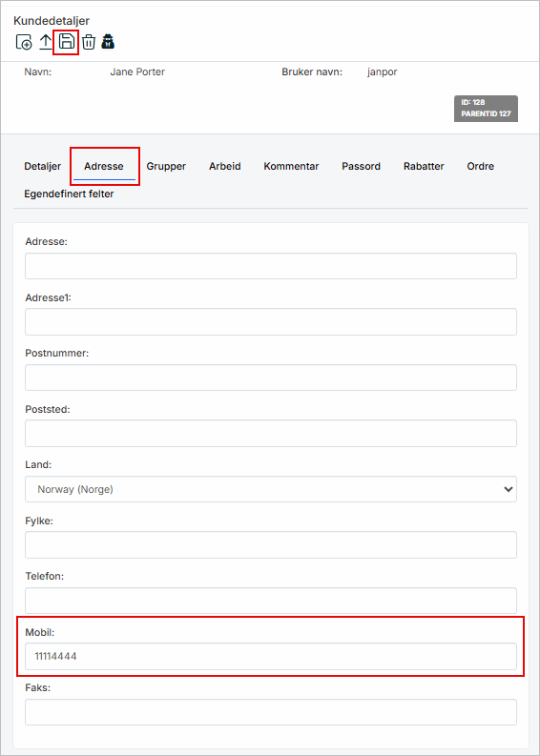
Task: Switch to the Rabatter tab
Action: point(424,166)
